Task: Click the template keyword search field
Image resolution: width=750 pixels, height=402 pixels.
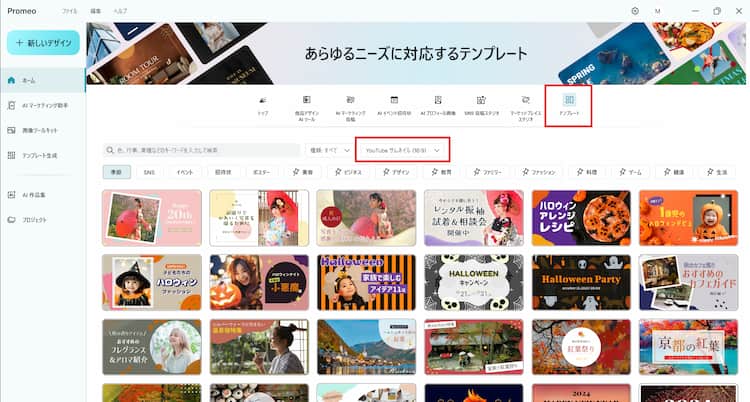Action: tap(202, 150)
